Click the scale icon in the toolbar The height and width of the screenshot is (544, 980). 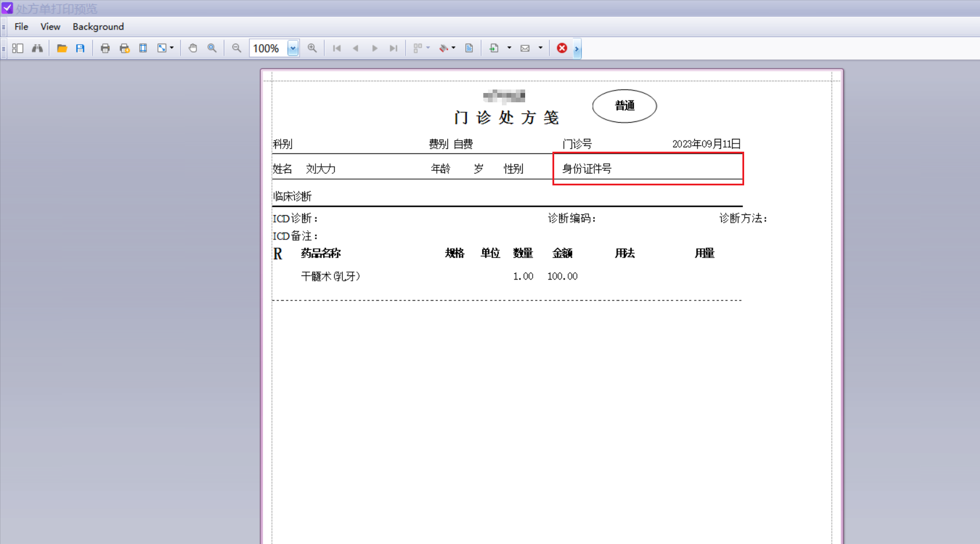click(162, 48)
